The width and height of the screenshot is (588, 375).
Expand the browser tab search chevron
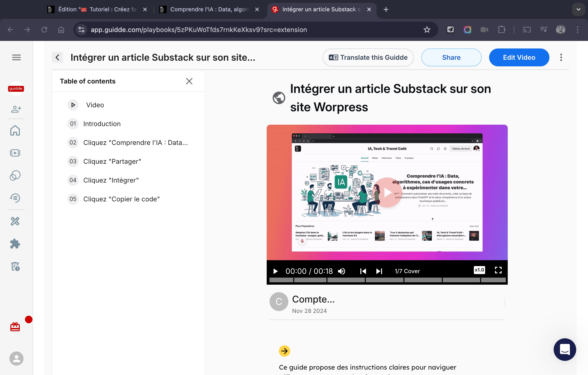[578, 9]
